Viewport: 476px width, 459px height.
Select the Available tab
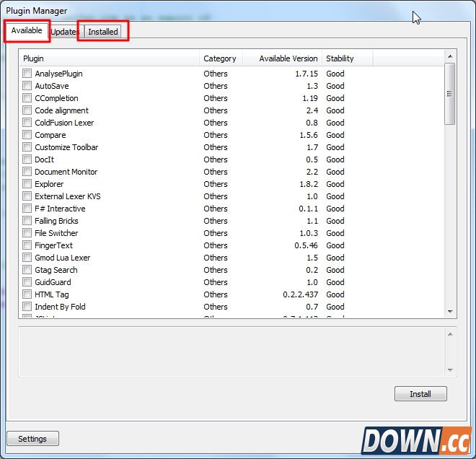point(27,31)
